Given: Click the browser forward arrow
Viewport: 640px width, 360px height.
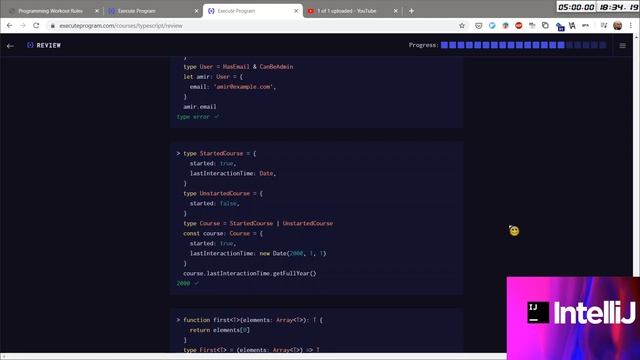Looking at the screenshot, I should pyautogui.click(x=23, y=26).
